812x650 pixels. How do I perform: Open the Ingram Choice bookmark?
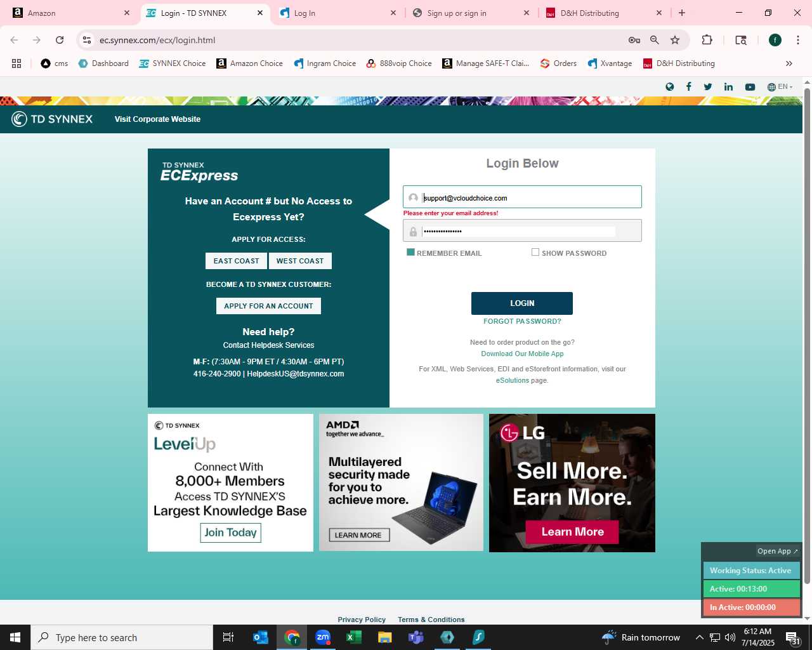325,63
